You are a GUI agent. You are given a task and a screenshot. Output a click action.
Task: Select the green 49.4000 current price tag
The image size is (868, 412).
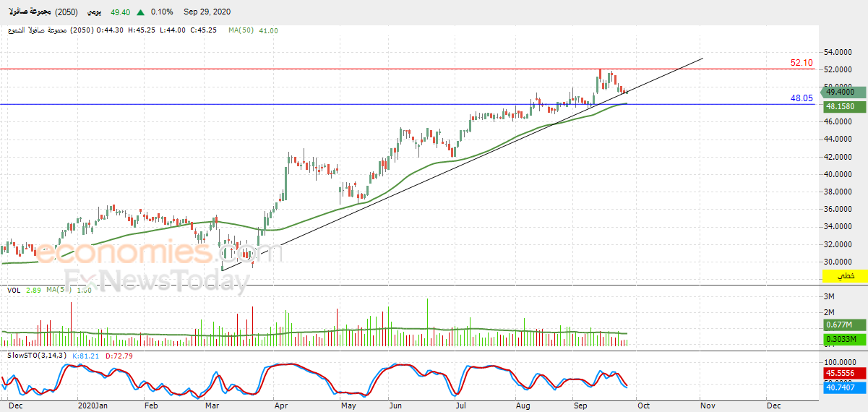click(844, 92)
